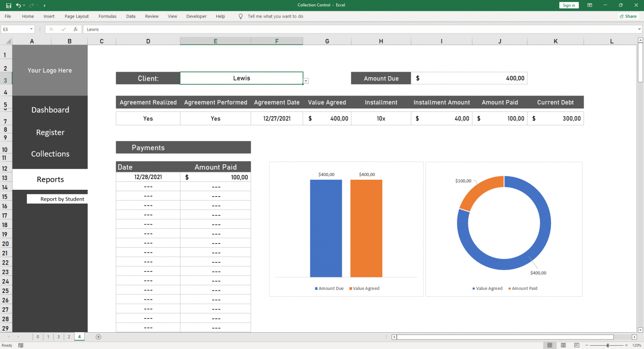644x349 pixels.
Task: Open the Data tab
Action: click(131, 16)
